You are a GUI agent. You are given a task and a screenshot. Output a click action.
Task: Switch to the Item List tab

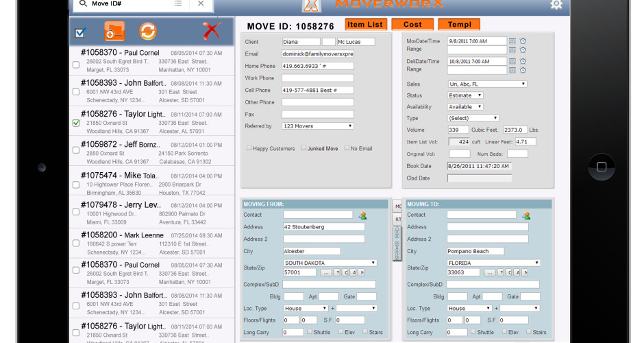click(x=365, y=25)
